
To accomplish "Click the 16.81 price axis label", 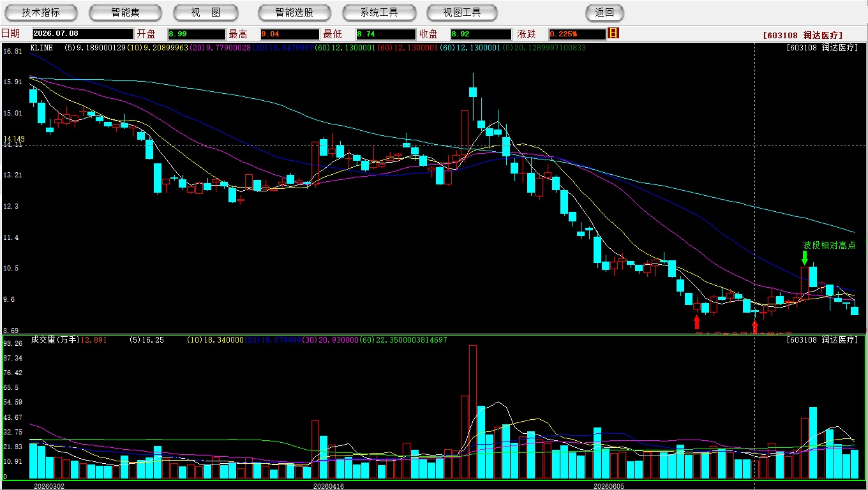I will pos(13,51).
